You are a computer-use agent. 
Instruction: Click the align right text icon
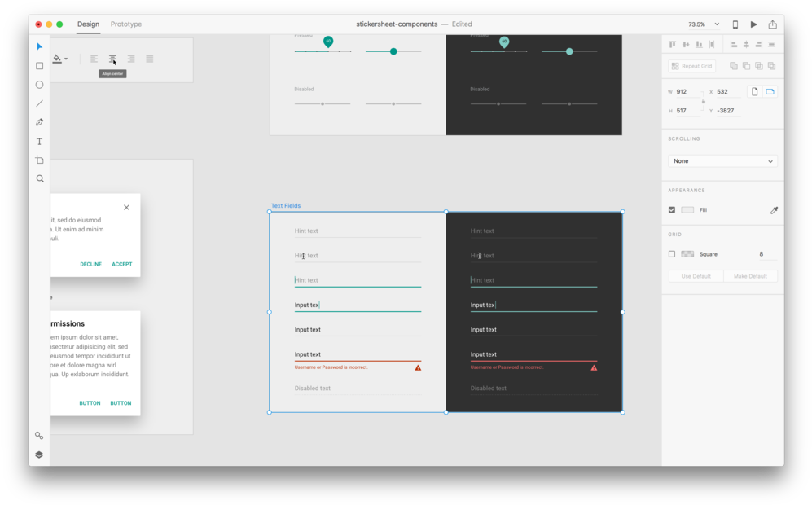coord(131,59)
